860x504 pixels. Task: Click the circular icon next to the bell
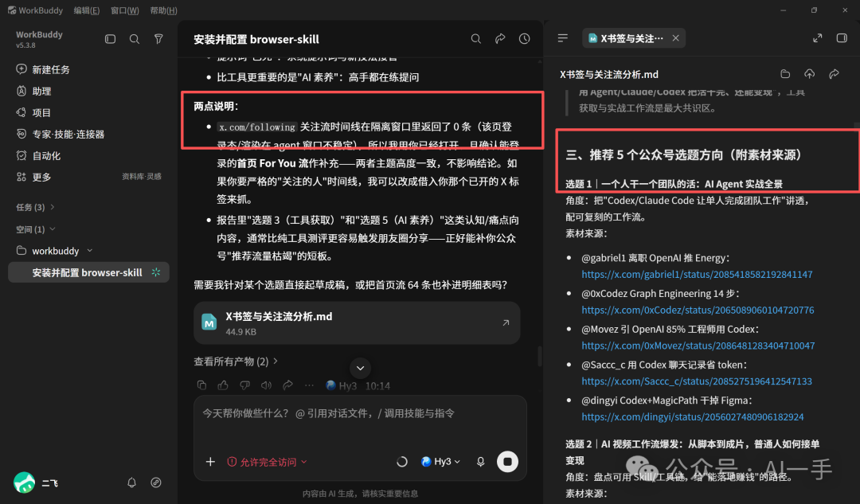156,483
